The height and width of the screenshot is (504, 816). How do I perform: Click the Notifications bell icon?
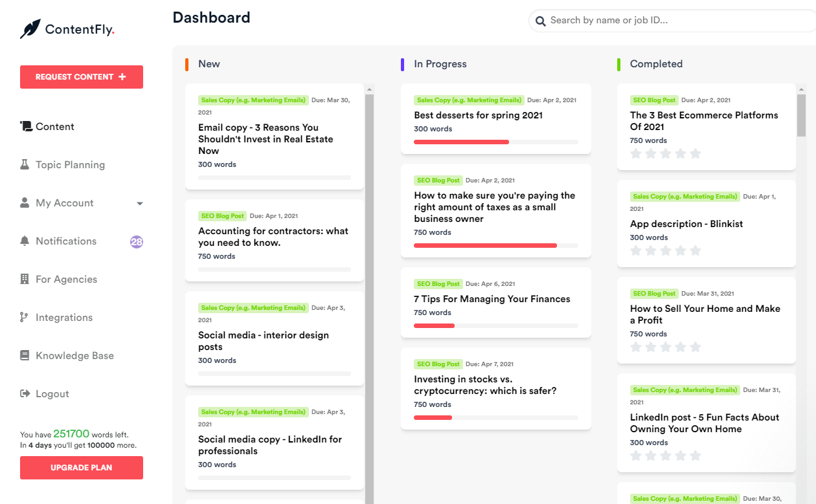[25, 241]
